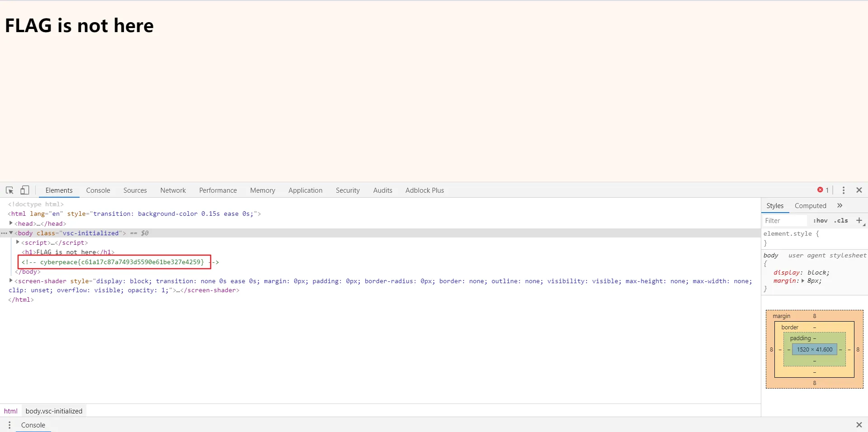Expand the screen-shader element node
The width and height of the screenshot is (868, 432).
(11, 281)
